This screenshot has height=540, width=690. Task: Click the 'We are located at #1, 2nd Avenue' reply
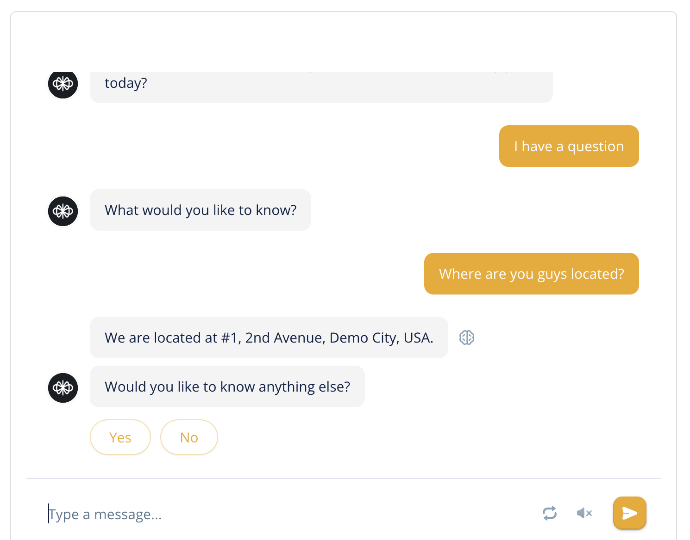[269, 338]
